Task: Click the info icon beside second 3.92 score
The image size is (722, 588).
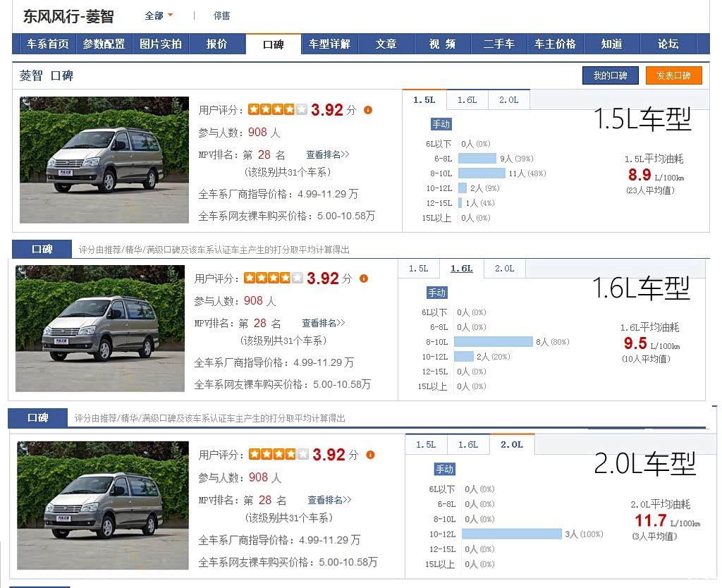Action: pos(364,278)
